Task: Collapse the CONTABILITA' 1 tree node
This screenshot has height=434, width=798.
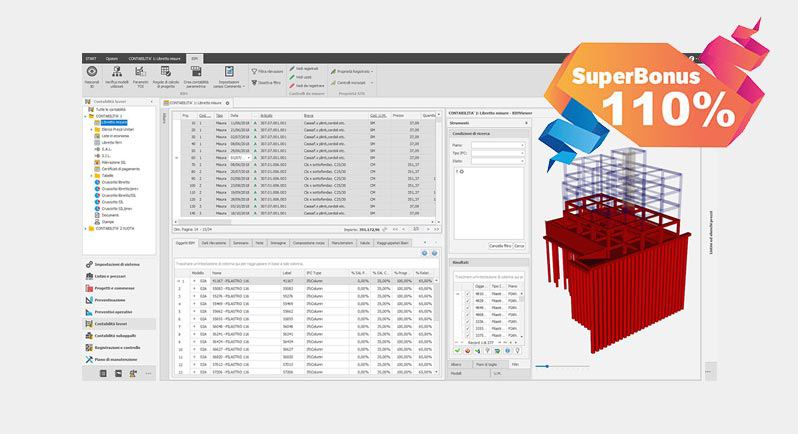Action: 86,116
